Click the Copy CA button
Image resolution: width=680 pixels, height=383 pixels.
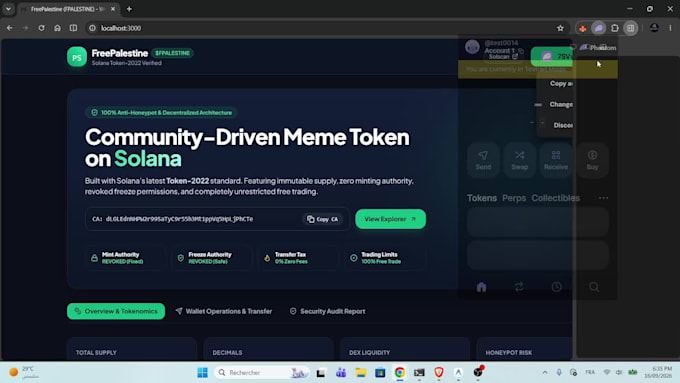point(322,219)
